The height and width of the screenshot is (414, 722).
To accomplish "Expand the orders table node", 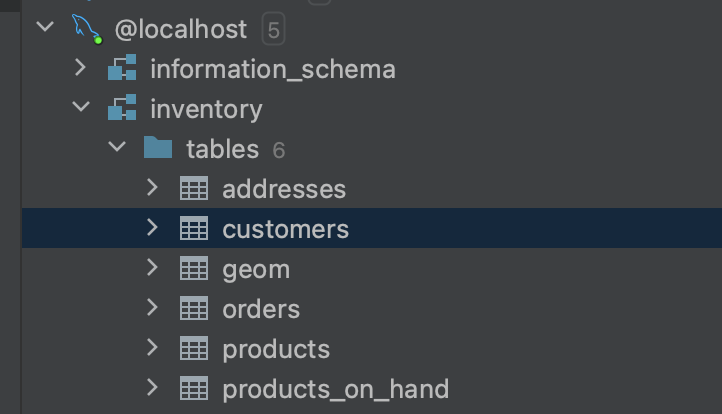I will [153, 308].
